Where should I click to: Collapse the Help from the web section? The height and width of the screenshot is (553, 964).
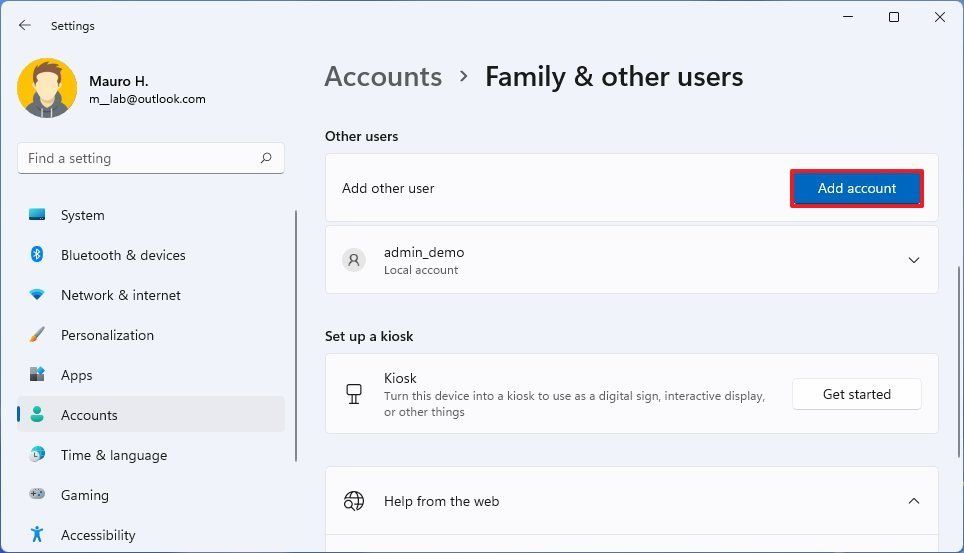(x=914, y=501)
